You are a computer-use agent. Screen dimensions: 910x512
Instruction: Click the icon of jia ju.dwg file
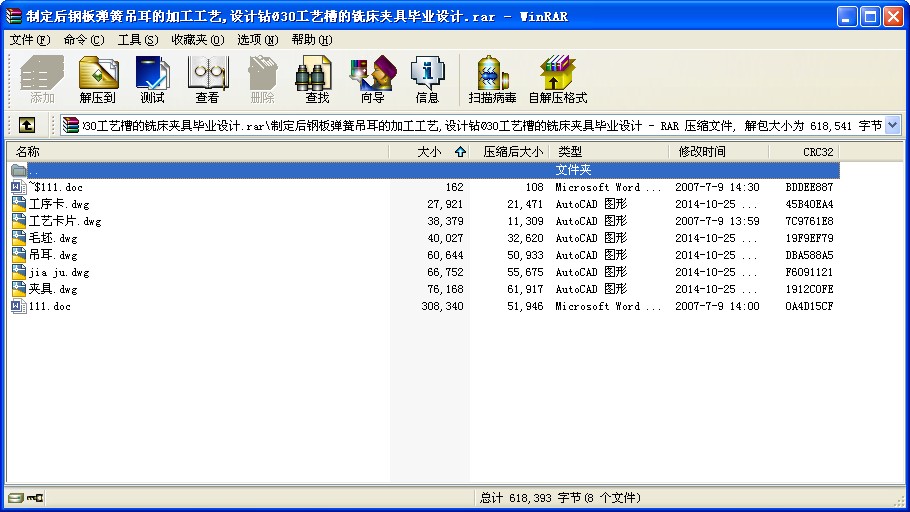click(19, 272)
